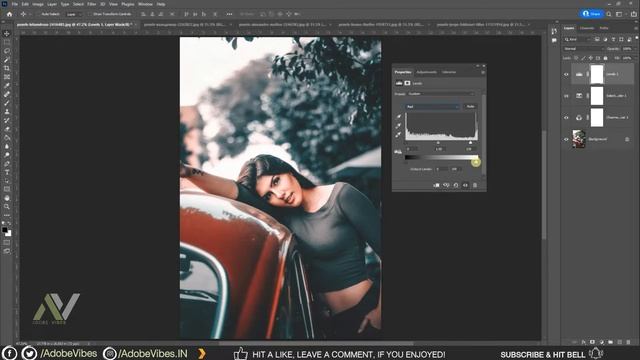Switch to the Paths tab
Viewport: 640px width, 360px height.
pos(604,28)
